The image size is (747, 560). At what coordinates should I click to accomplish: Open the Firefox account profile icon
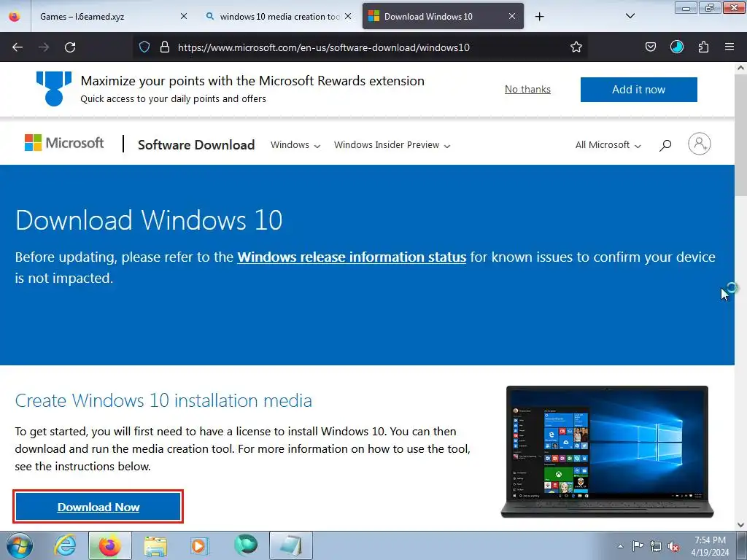[x=676, y=47]
